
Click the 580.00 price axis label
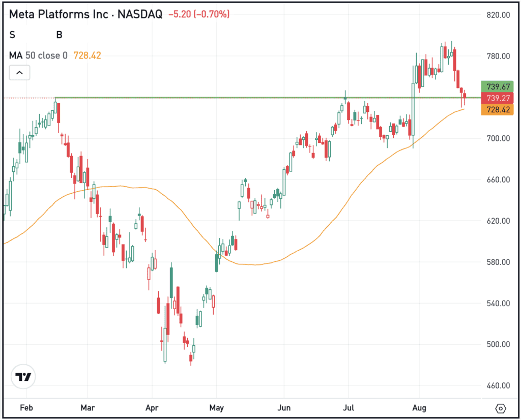[498, 262]
